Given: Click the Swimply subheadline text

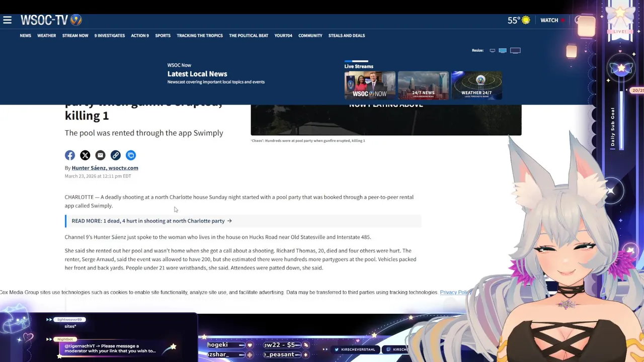Looking at the screenshot, I should coord(144,133).
